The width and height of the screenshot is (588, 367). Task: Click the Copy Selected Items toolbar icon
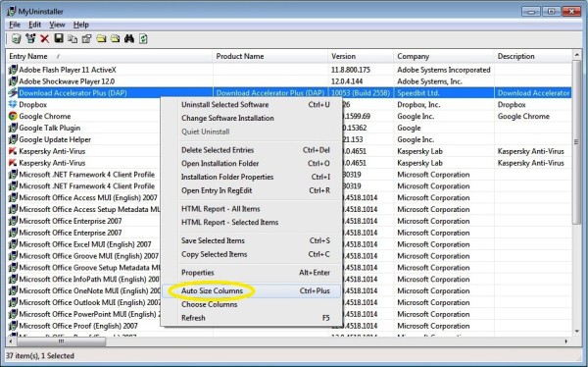click(x=73, y=38)
